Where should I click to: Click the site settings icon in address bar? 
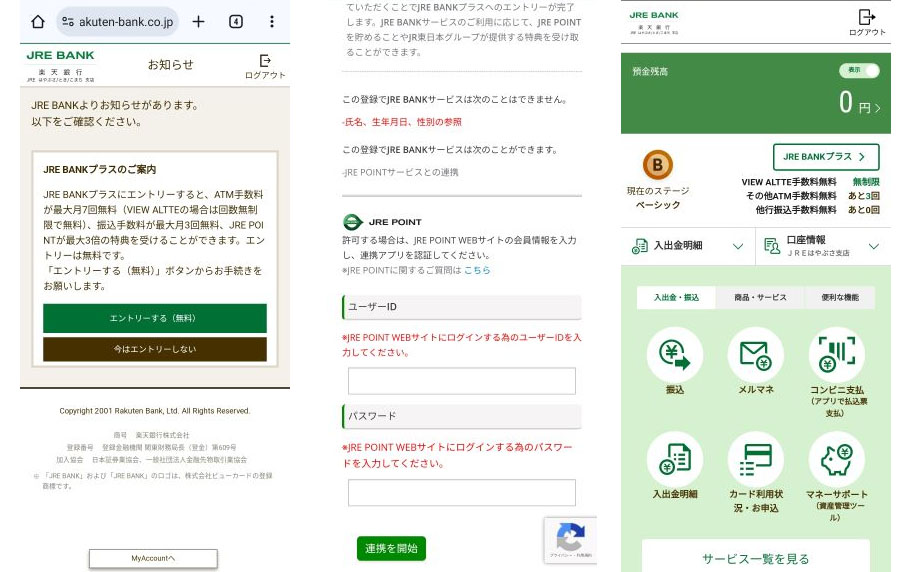(68, 22)
